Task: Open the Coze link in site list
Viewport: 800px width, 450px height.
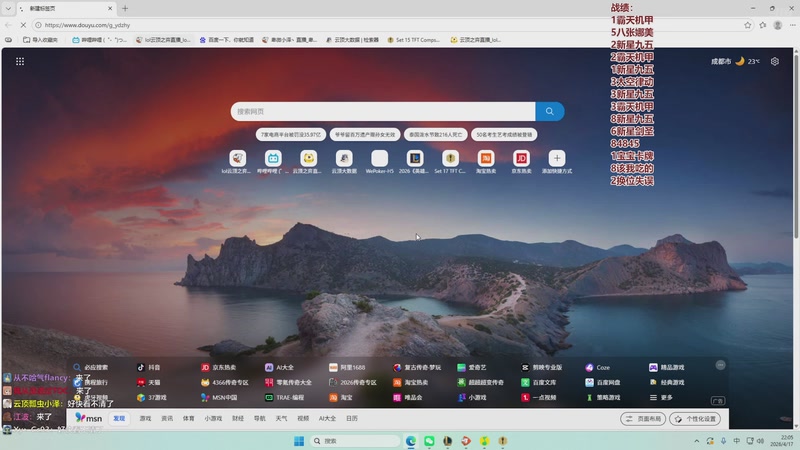Action: pyautogui.click(x=597, y=367)
